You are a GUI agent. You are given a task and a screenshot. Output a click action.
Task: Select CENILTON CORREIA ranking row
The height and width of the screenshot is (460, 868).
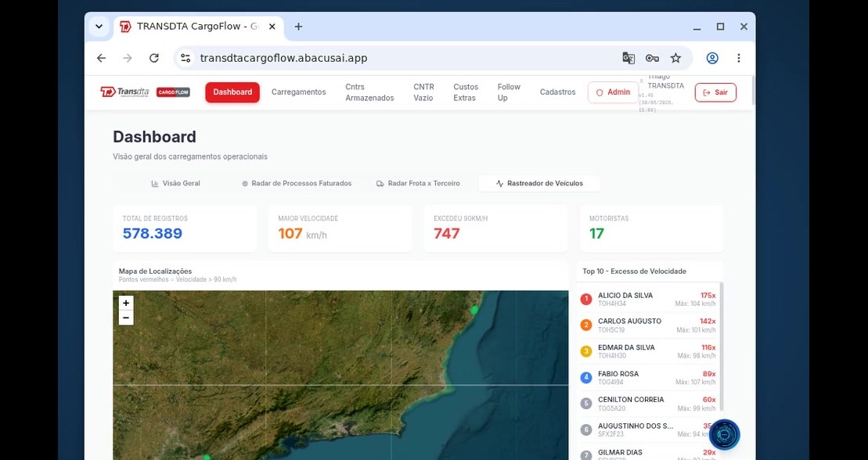click(648, 404)
